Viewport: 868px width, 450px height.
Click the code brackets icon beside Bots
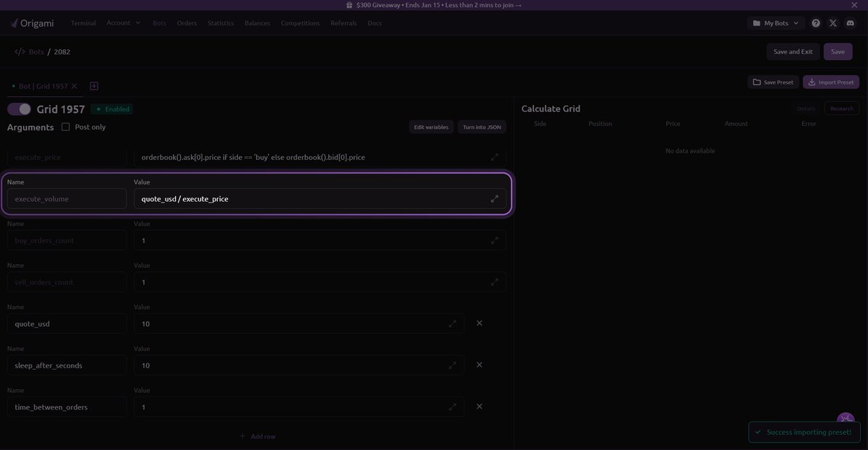(x=20, y=52)
